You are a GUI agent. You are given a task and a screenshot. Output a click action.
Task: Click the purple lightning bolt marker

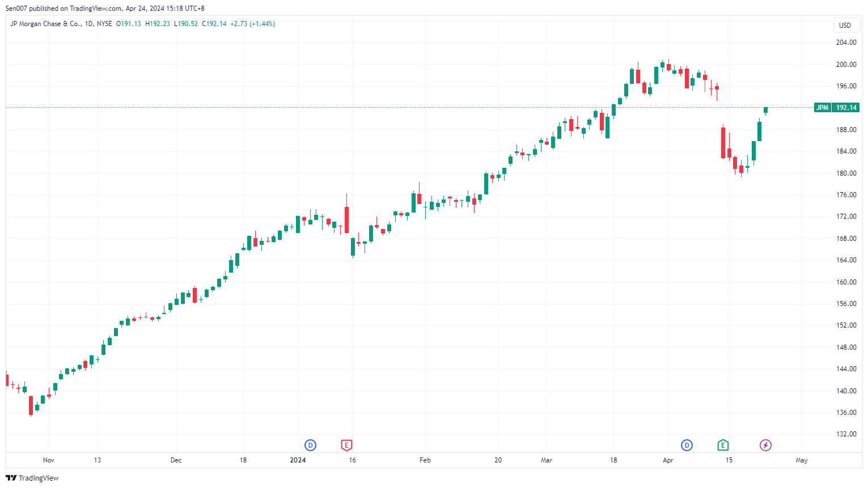765,445
